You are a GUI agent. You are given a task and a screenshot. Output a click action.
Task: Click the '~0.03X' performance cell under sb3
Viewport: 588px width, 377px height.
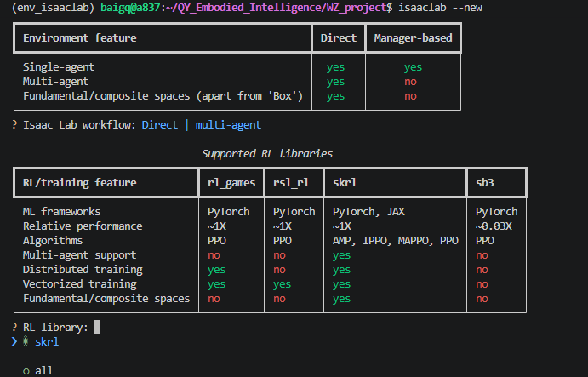pyautogui.click(x=494, y=226)
